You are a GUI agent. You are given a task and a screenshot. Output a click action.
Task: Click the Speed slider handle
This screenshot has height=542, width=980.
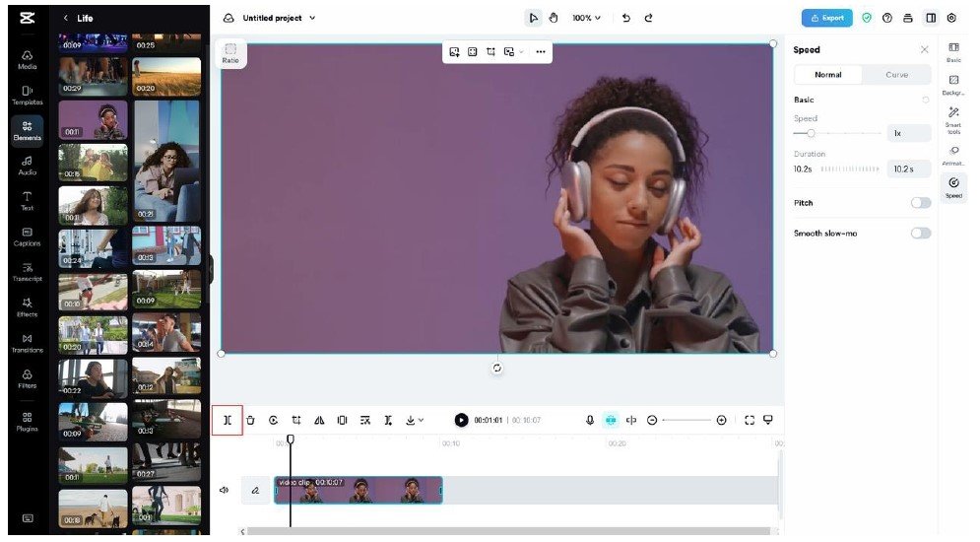pyautogui.click(x=811, y=133)
